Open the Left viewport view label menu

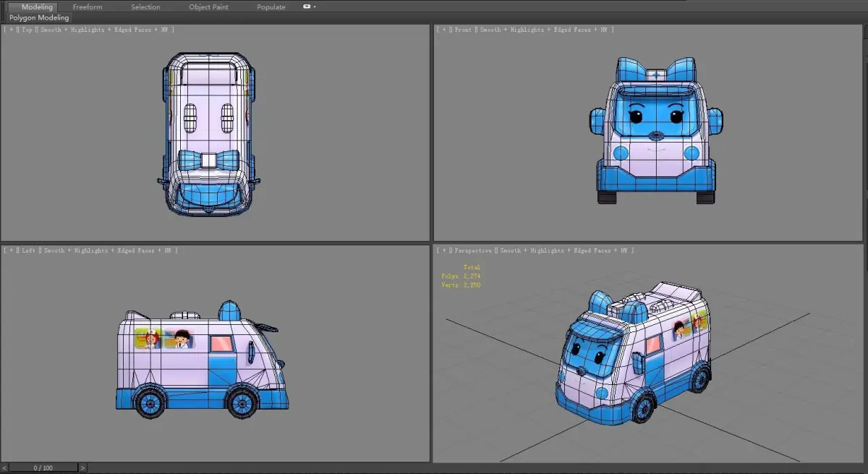click(x=27, y=250)
